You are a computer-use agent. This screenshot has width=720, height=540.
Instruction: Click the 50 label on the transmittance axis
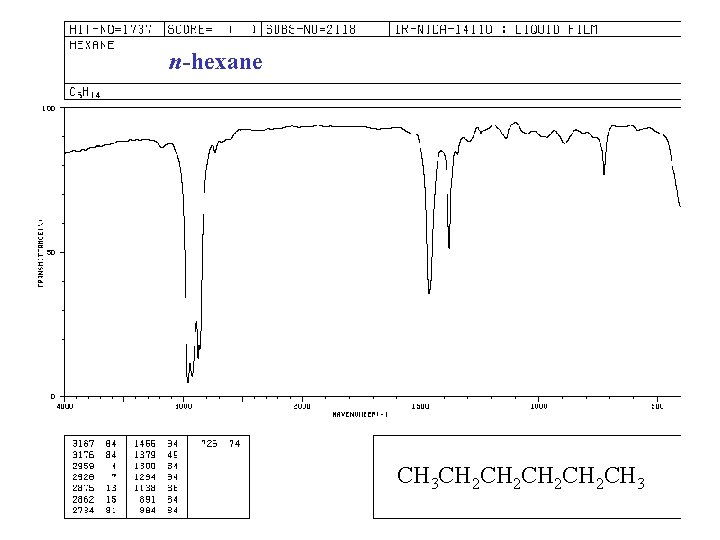[51, 253]
